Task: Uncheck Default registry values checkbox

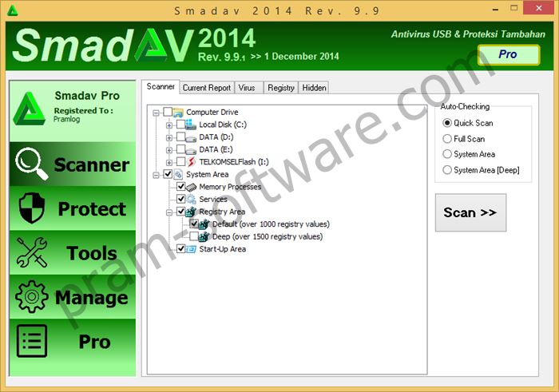Action: 194,224
